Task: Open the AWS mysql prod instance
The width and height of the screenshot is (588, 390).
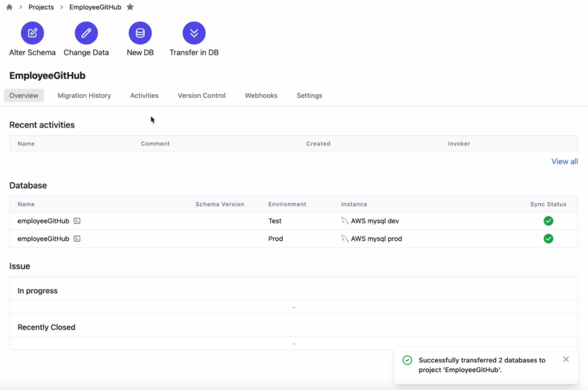Action: [x=376, y=239]
